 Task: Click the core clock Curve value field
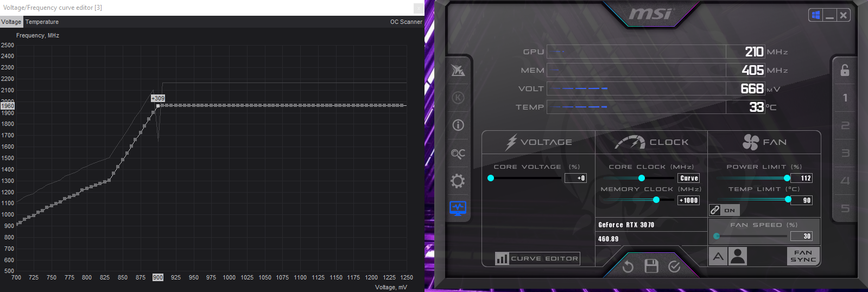689,178
